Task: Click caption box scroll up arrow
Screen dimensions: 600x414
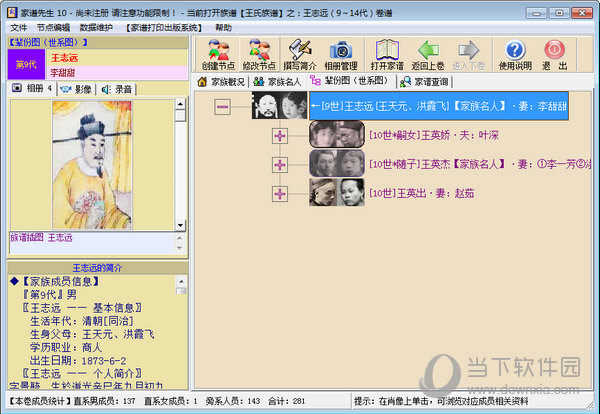Action: pos(180,238)
